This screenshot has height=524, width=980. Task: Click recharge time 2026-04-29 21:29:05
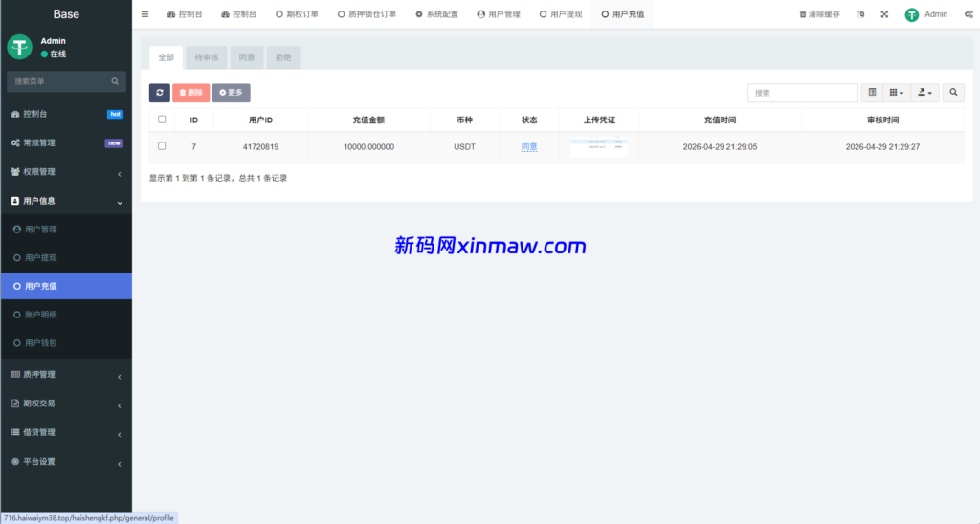coord(720,146)
